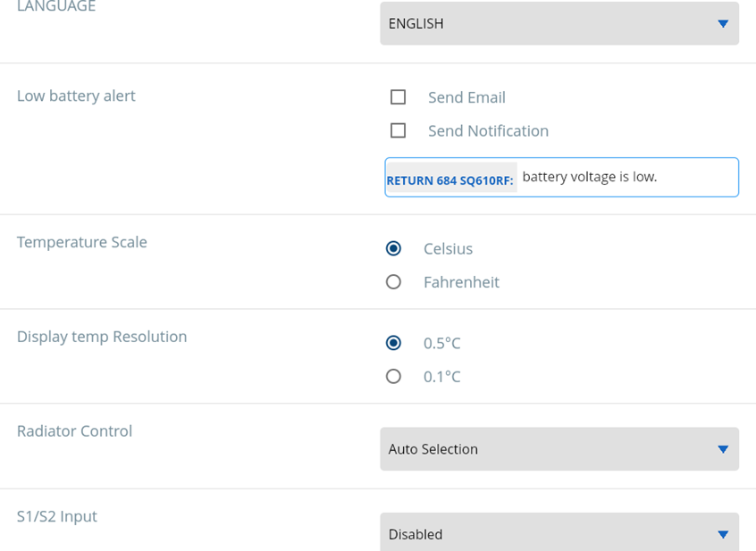Tick the Send Notification checkbox
756x551 pixels.
pyautogui.click(x=399, y=131)
